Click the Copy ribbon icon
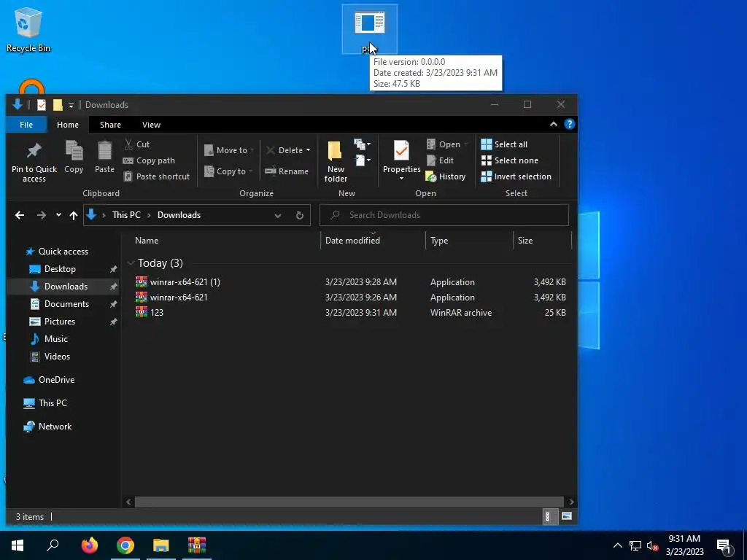The image size is (747, 560). click(x=74, y=157)
